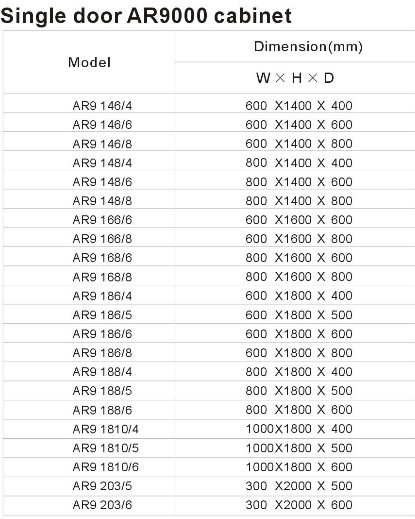The image size is (415, 519).
Task: Click model AR9 188/4 cell
Action: (102, 372)
